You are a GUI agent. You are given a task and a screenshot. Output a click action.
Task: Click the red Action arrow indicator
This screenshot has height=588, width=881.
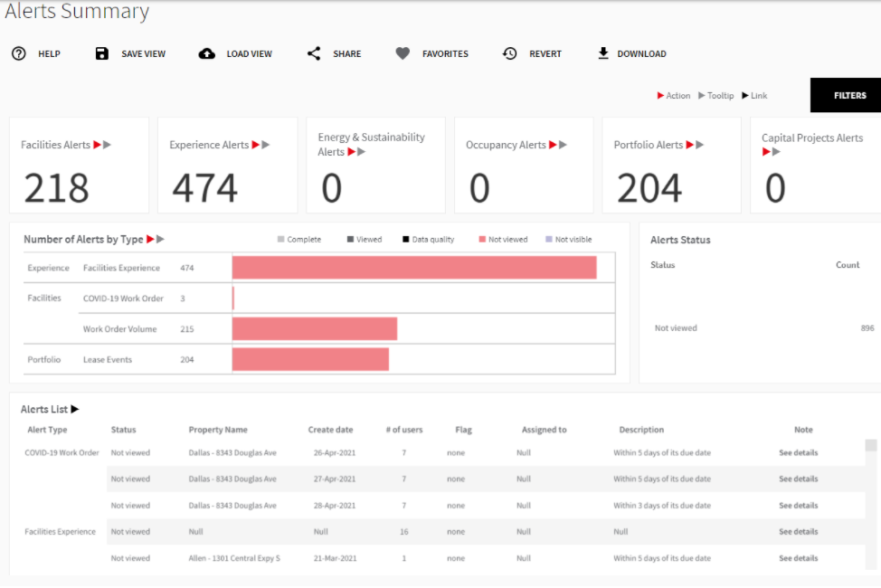pyautogui.click(x=659, y=95)
